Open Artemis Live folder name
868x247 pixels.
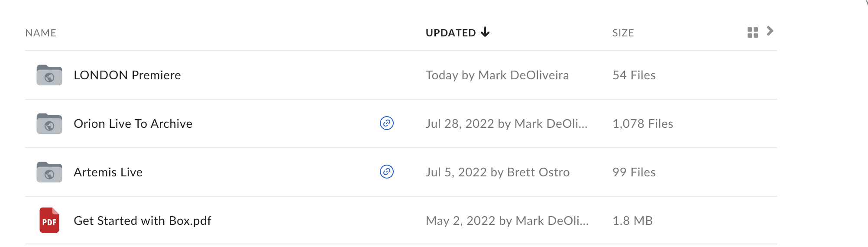point(108,172)
